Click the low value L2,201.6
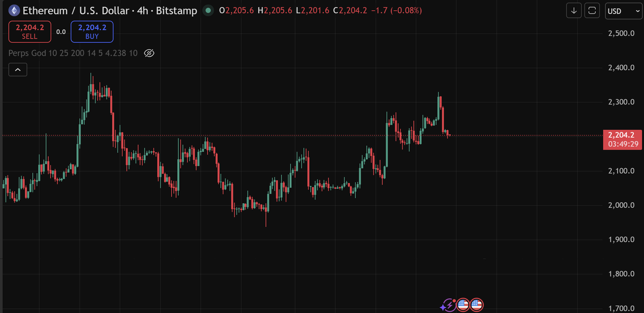The image size is (644, 313). tap(312, 11)
